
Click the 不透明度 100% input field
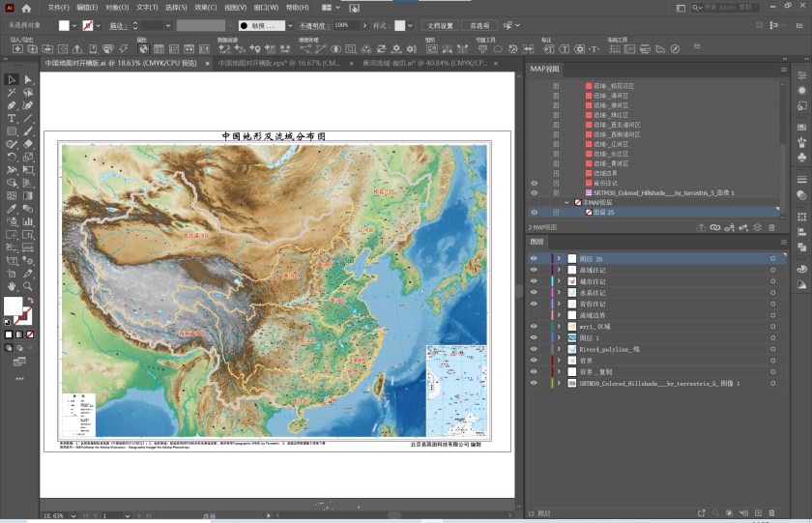pyautogui.click(x=346, y=25)
